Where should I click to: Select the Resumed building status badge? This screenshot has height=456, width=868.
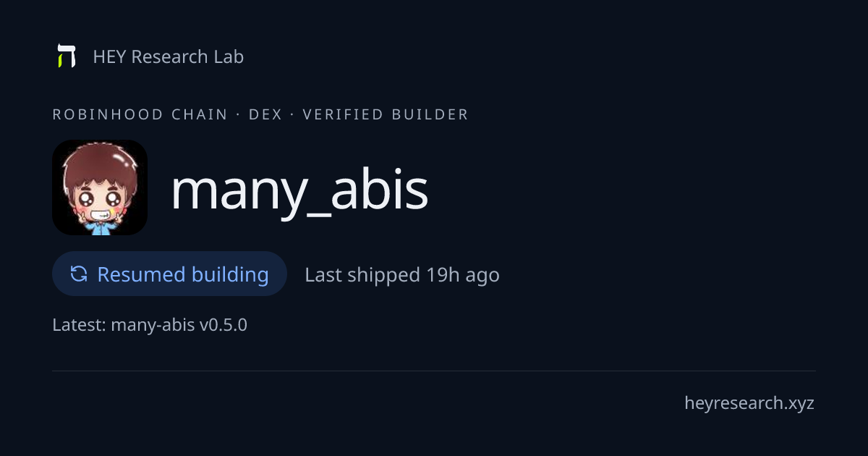tap(169, 274)
